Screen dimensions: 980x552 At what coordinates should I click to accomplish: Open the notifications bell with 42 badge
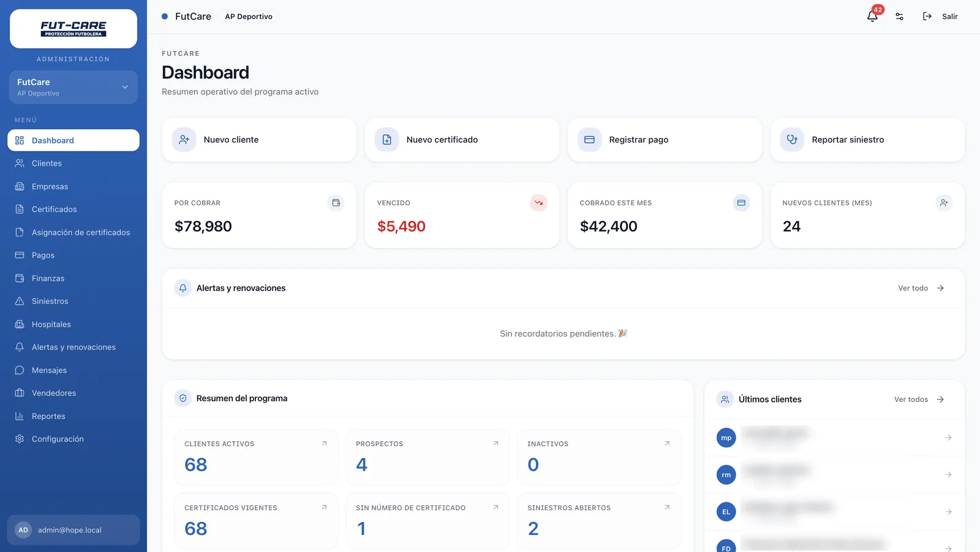tap(873, 16)
